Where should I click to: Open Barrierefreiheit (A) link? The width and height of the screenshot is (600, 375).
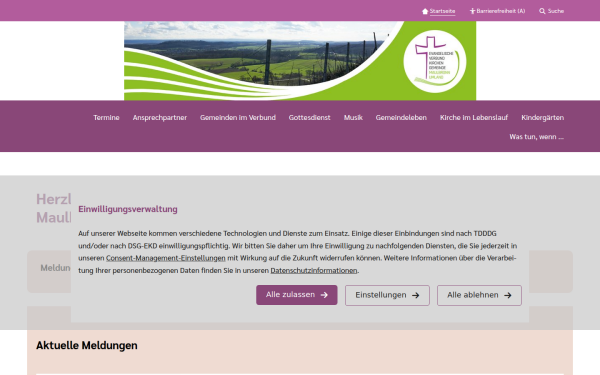click(501, 11)
